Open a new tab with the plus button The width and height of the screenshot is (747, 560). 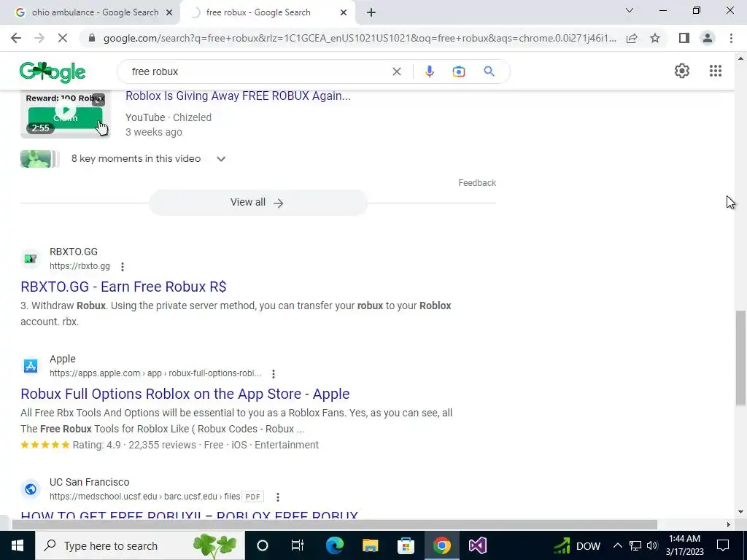[371, 12]
